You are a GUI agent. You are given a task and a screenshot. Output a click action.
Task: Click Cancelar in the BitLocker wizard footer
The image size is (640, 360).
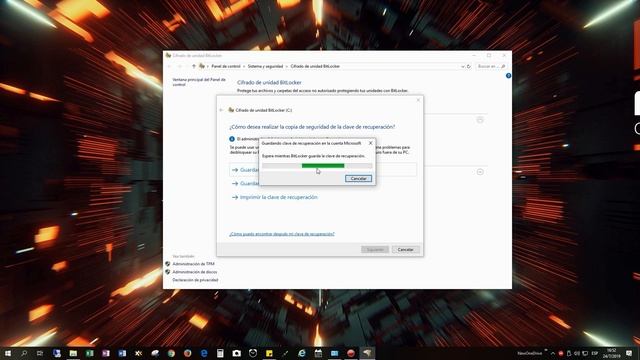coord(405,249)
